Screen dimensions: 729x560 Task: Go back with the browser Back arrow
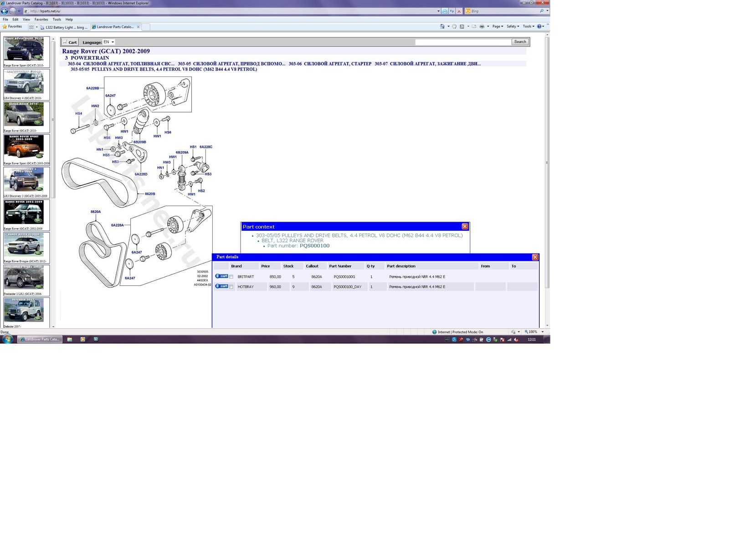5,11
